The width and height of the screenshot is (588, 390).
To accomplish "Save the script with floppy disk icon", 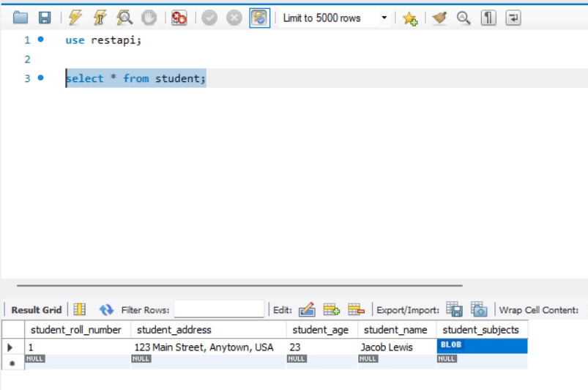I will [45, 18].
